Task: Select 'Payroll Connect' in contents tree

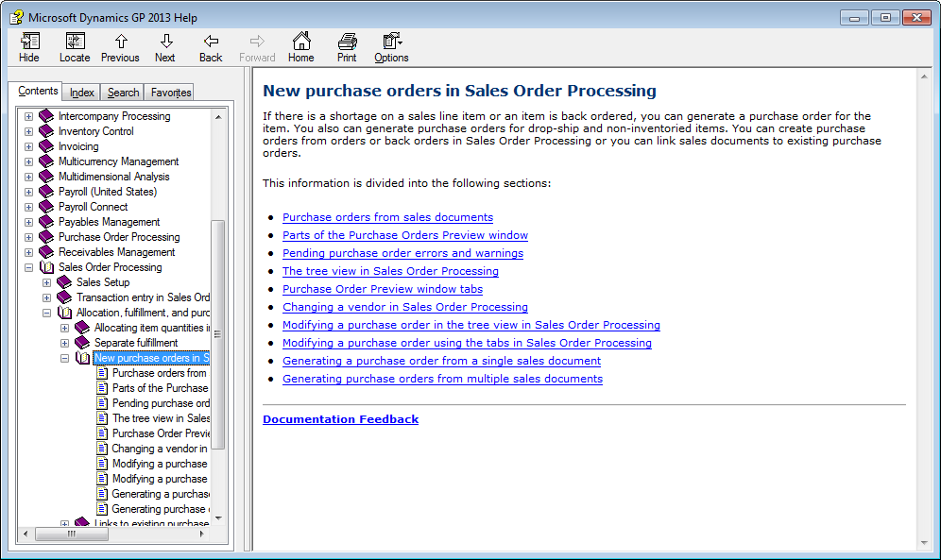Action: coord(93,207)
